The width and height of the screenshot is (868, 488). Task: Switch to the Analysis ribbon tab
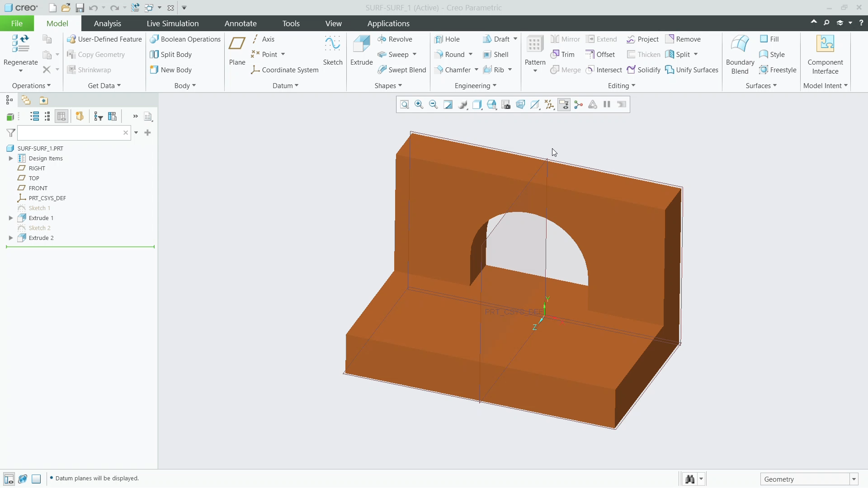[x=107, y=23]
